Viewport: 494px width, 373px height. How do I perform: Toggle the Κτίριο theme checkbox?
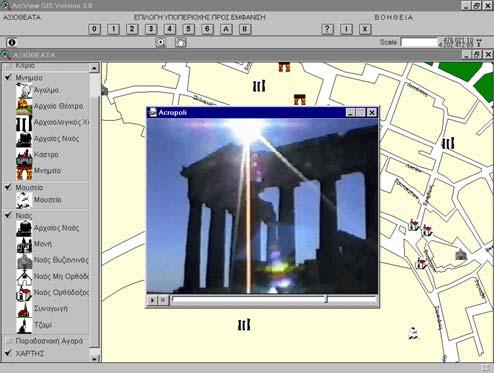[x=8, y=65]
